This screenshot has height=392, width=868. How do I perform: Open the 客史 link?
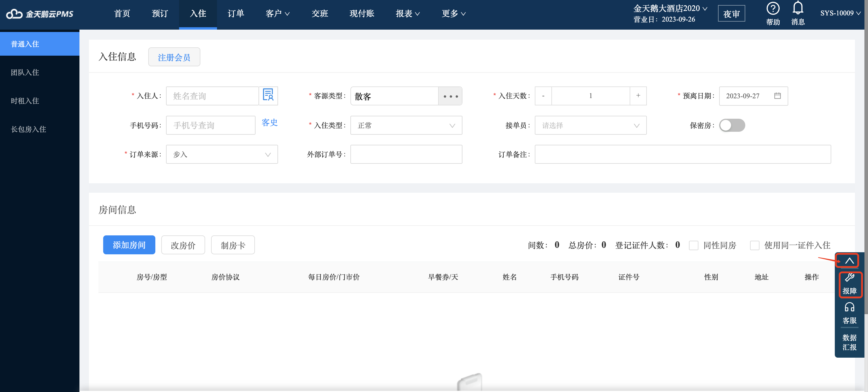coord(269,123)
